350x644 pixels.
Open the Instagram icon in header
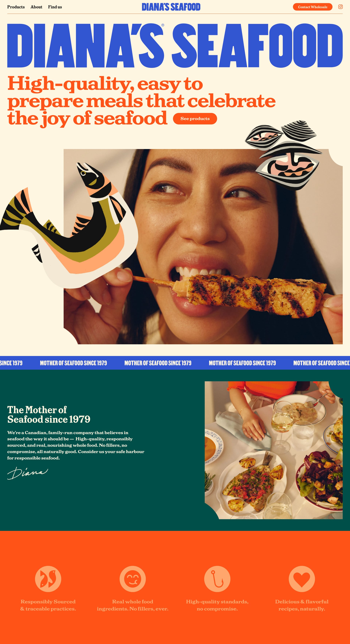[x=340, y=7]
